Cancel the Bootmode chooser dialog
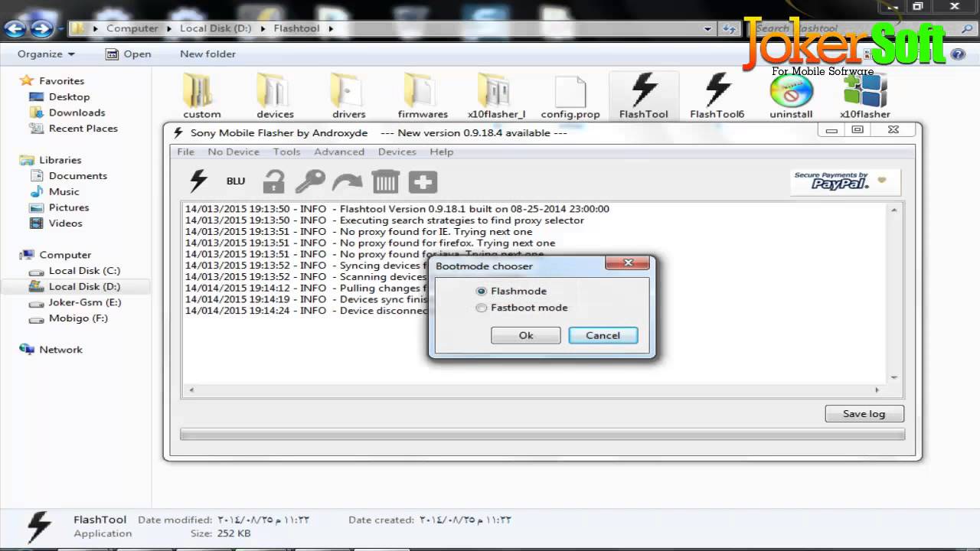 point(603,335)
